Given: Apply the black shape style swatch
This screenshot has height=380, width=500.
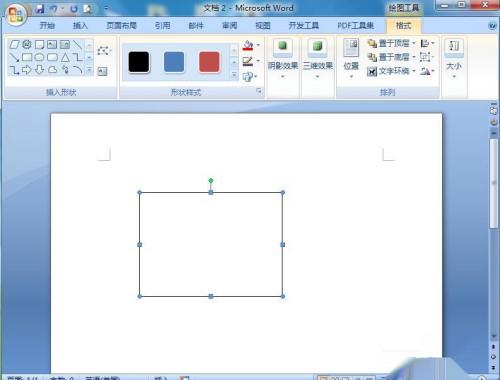Looking at the screenshot, I should (x=139, y=62).
